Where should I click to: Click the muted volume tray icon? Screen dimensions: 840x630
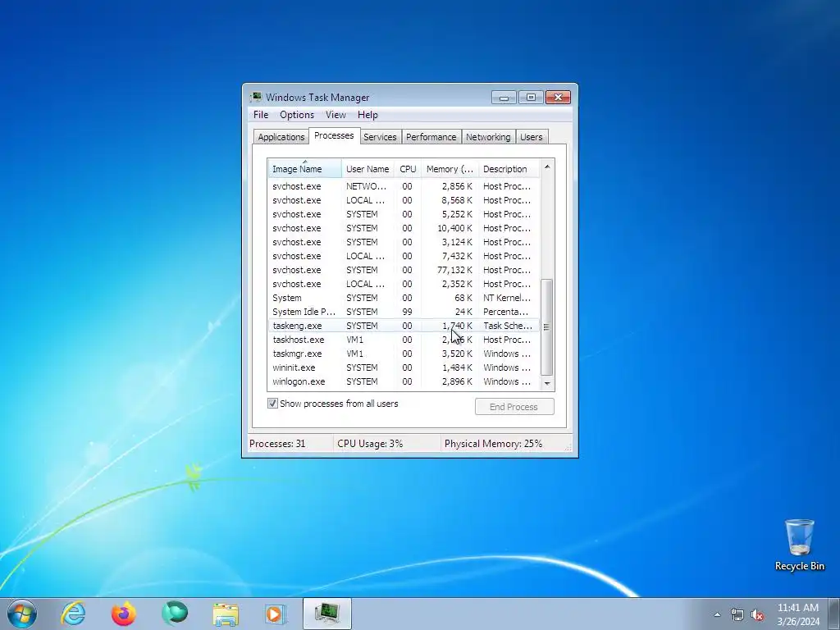(757, 614)
